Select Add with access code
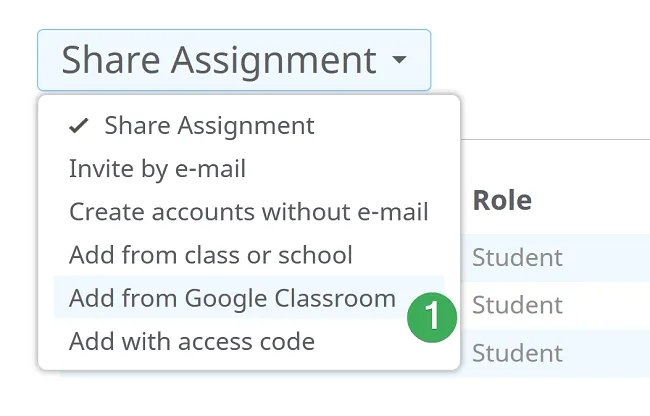The image size is (650, 416). 191,342
